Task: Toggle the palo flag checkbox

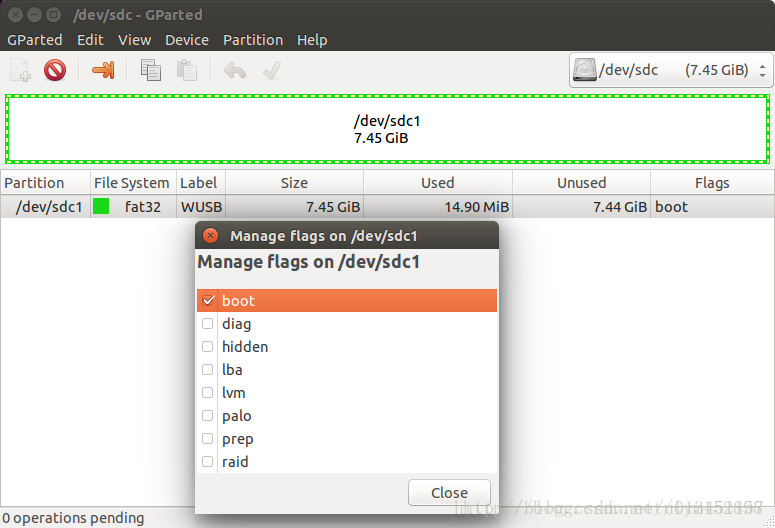Action: click(208, 415)
